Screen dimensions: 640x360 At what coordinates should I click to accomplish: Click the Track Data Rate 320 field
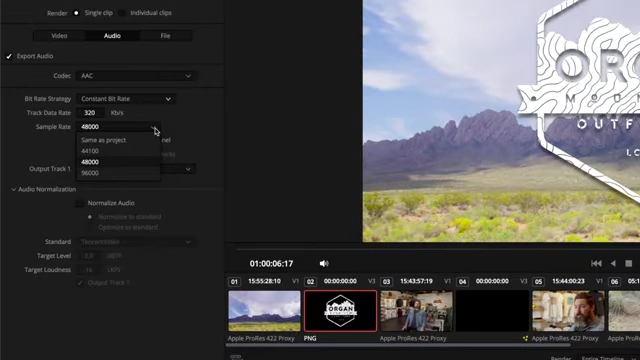(x=90, y=113)
